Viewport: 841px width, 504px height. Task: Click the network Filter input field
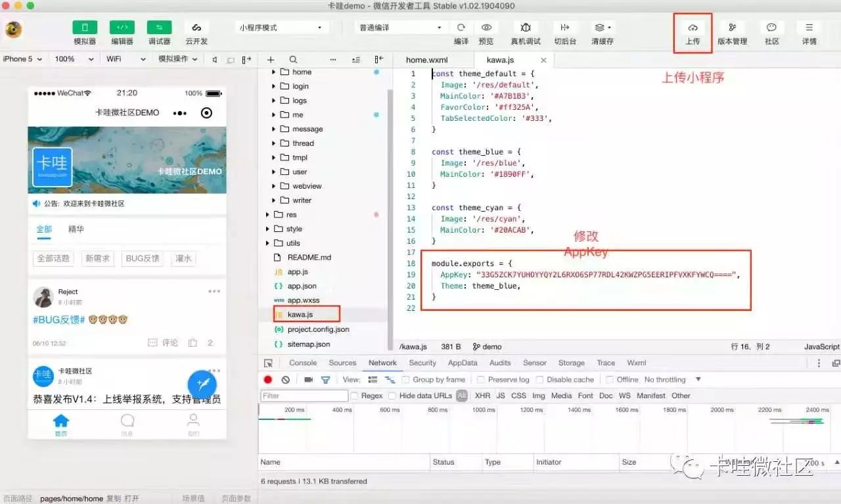[x=304, y=396]
